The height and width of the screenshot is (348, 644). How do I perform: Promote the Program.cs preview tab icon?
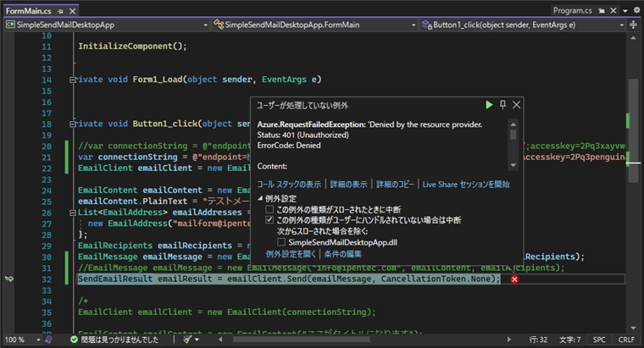pos(602,11)
